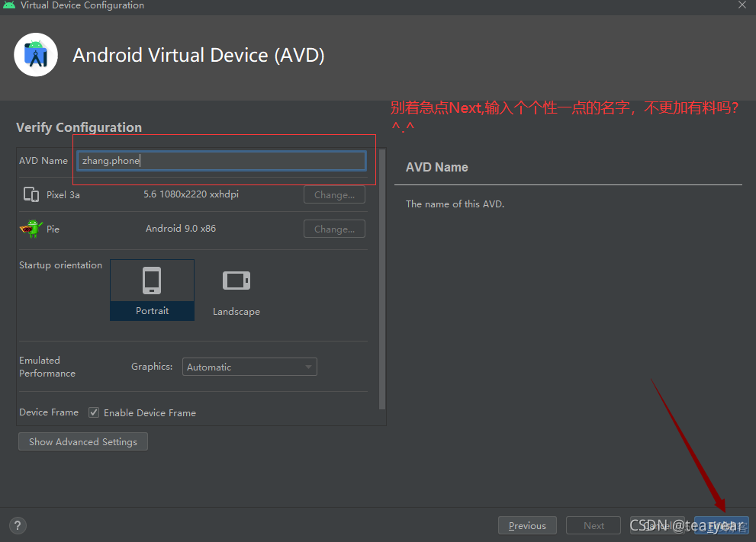This screenshot has width=756, height=542.
Task: Select the zhang.phone name text
Action: click(111, 161)
